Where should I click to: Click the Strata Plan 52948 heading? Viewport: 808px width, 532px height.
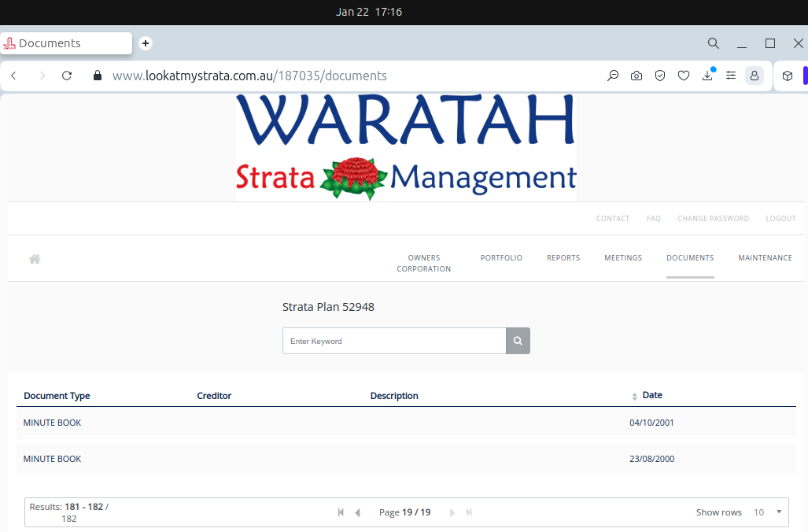(x=328, y=307)
